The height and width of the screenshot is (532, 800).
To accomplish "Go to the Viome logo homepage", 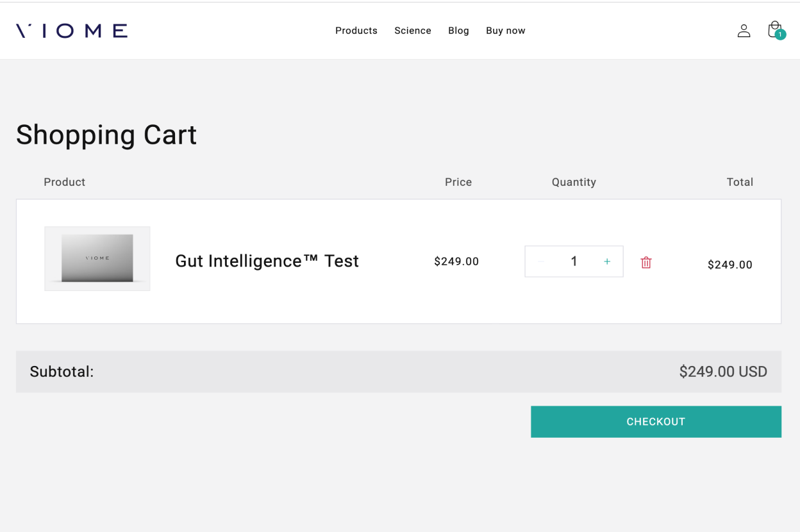I will click(x=72, y=31).
